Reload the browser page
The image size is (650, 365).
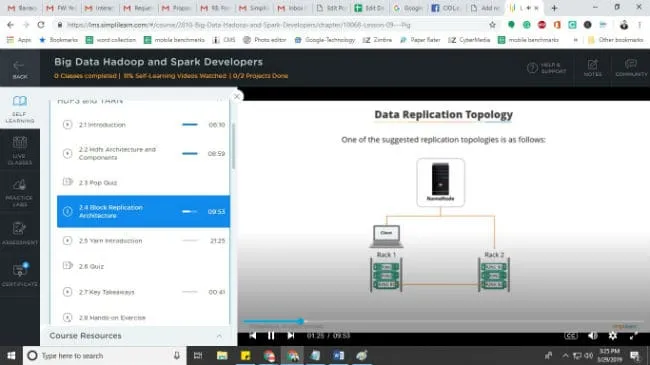tap(41, 25)
